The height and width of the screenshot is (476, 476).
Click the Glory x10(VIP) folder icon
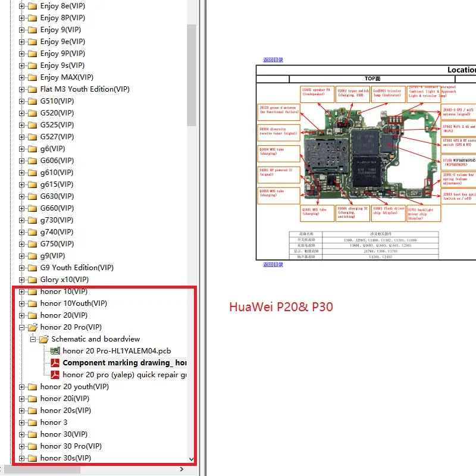32,280
